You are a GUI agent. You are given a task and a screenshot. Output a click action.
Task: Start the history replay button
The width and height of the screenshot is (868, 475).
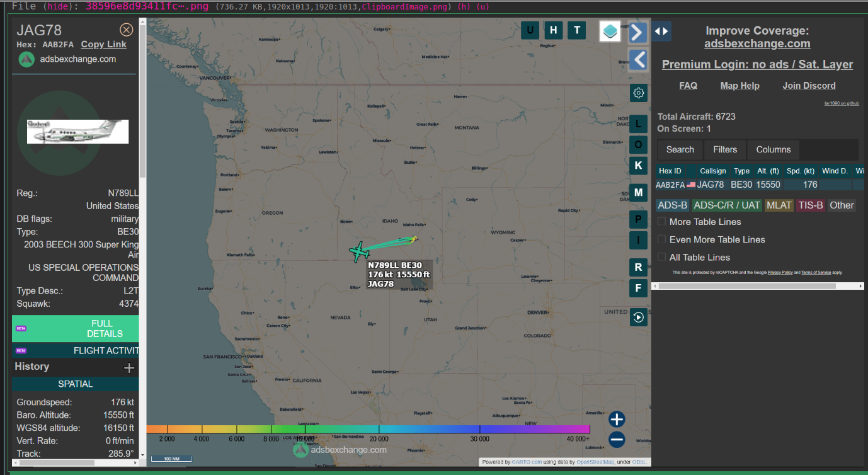coord(638,318)
